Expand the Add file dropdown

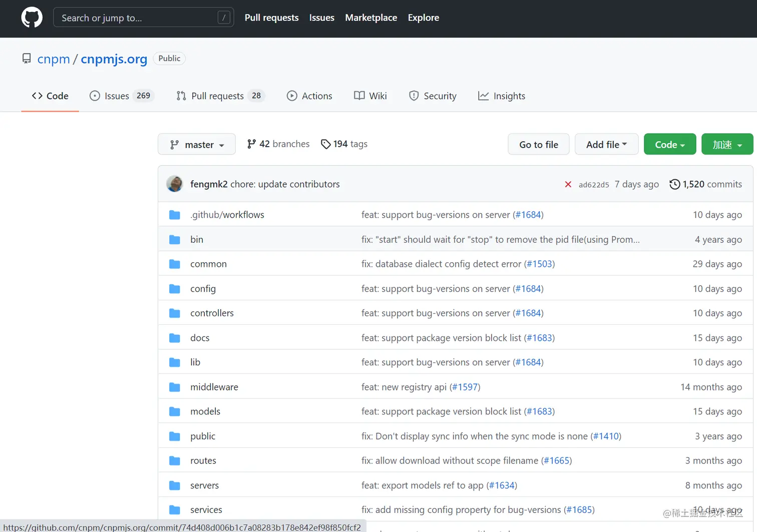point(606,144)
